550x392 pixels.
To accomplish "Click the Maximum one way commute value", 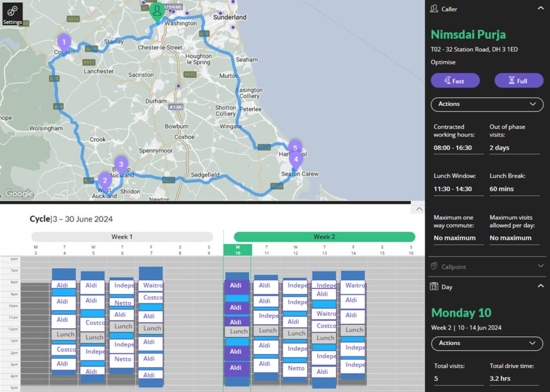I will coord(454,238).
